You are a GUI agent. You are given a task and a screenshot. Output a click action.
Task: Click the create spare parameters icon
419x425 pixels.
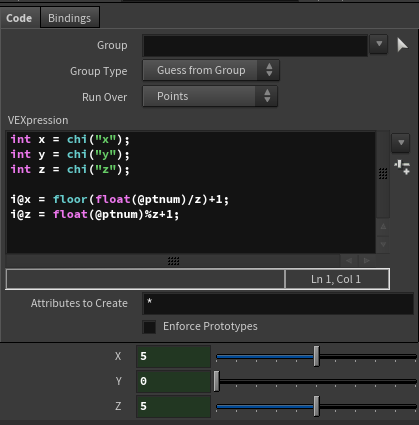point(402,167)
